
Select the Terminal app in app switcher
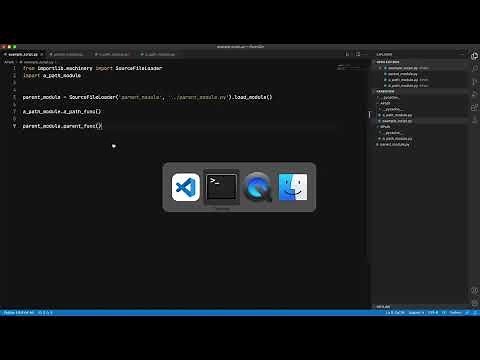(x=222, y=187)
